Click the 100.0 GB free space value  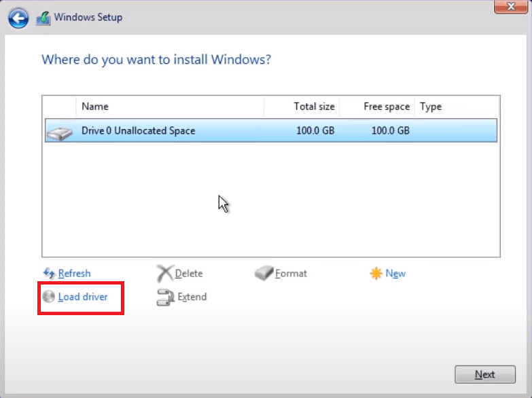(x=390, y=130)
